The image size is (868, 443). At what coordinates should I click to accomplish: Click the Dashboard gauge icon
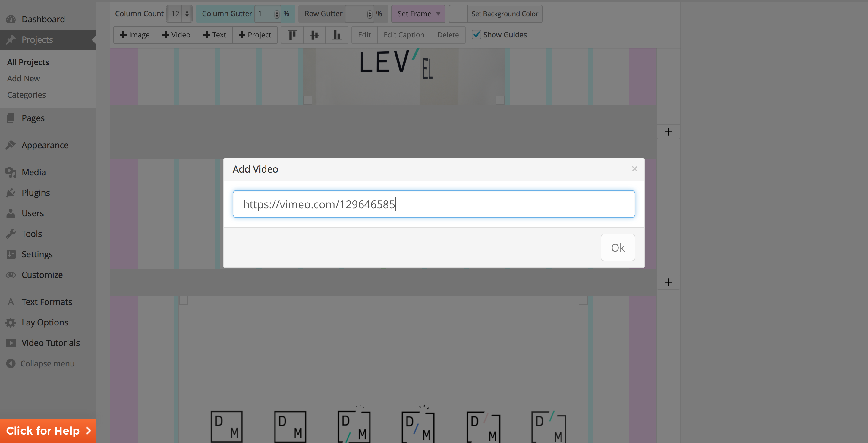11,19
